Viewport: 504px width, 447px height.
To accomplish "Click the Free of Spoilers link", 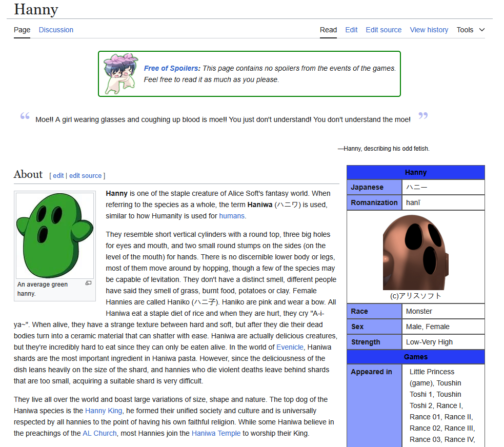I will [x=172, y=68].
